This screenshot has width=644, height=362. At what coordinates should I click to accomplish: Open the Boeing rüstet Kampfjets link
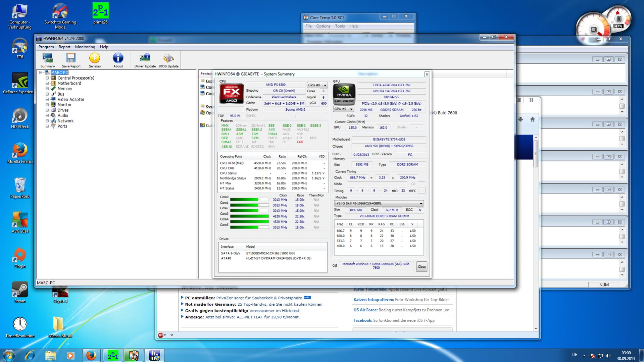click(414, 310)
